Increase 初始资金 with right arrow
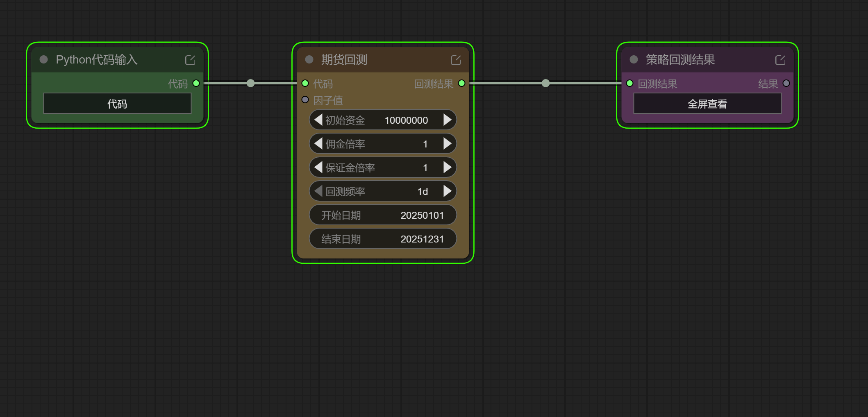Screen dimensions: 868x417 pyautogui.click(x=448, y=120)
